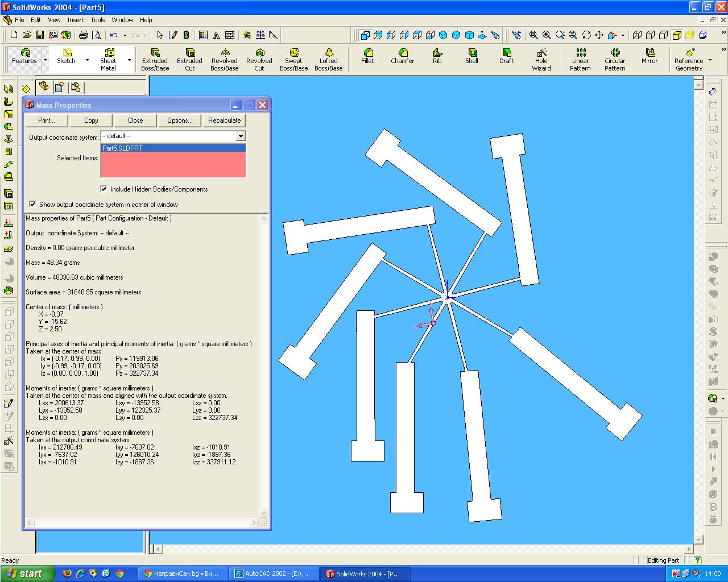Viewport: 728px width, 582px height.
Task: Expand the Sketch toolbar dropdown arrow
Action: point(87,60)
